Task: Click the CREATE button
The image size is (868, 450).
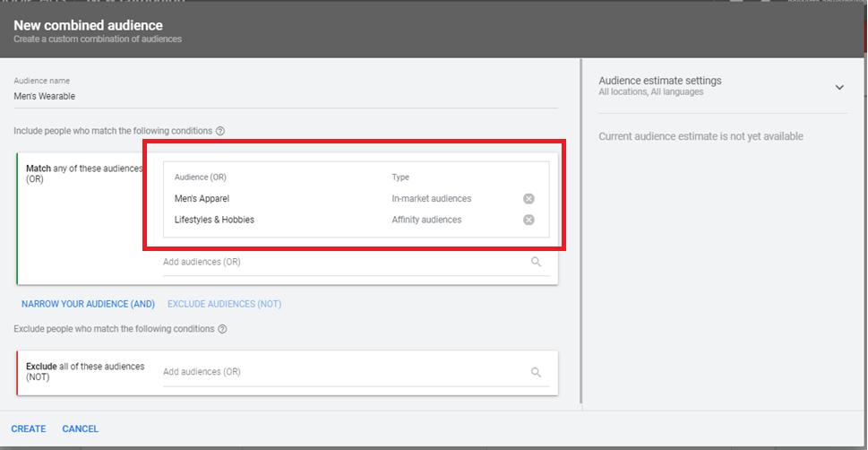Action: pyautogui.click(x=29, y=429)
